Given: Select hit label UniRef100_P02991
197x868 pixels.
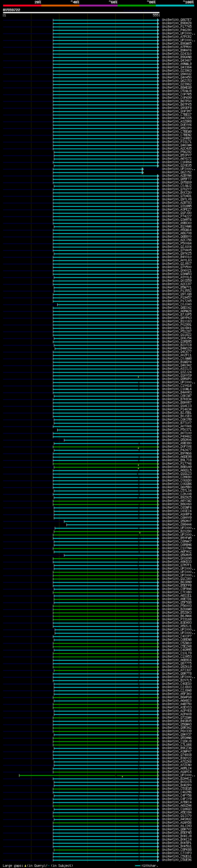Looking at the screenshot, I should point(176,325).
